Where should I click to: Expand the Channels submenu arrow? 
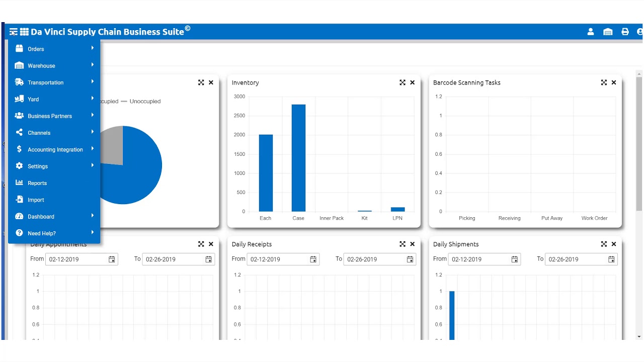(x=93, y=132)
